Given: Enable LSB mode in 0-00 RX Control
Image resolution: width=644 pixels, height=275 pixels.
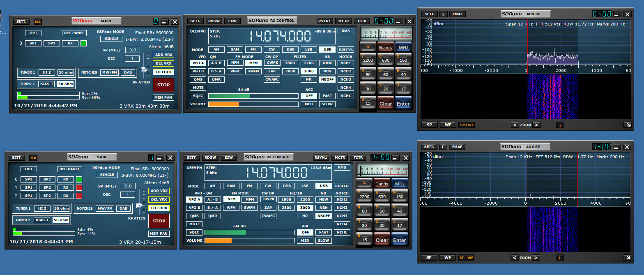Looking at the screenshot, I should [x=308, y=49].
